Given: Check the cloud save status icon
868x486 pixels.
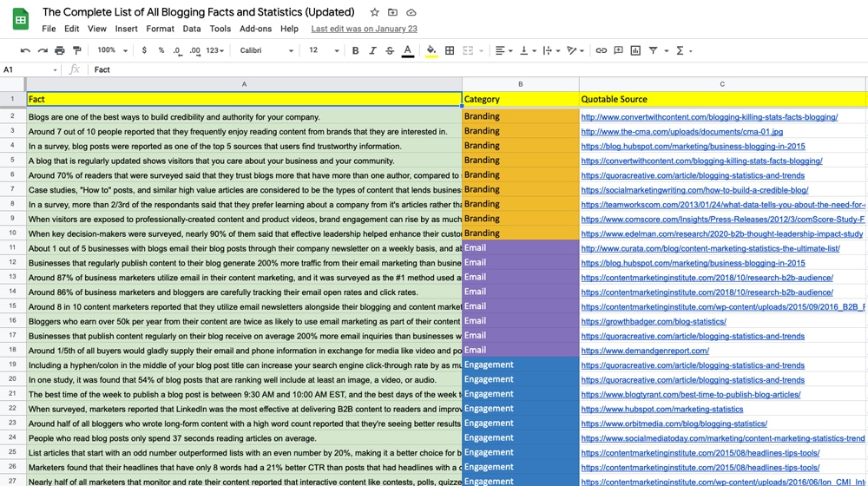Looking at the screenshot, I should coord(411,12).
